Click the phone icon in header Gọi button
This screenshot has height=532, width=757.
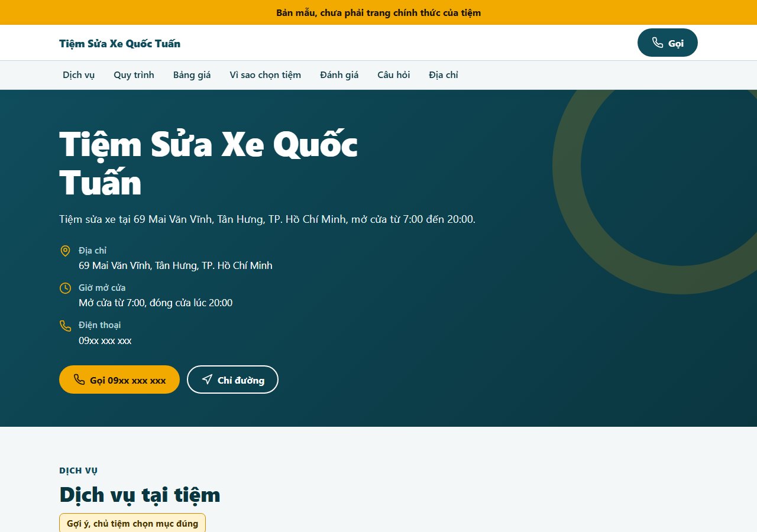pos(657,43)
